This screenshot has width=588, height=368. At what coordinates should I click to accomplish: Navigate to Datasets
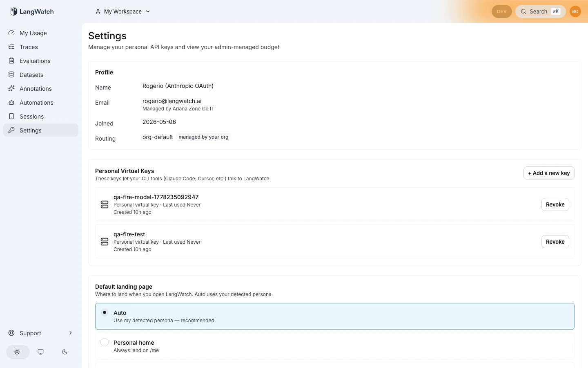pyautogui.click(x=41, y=75)
